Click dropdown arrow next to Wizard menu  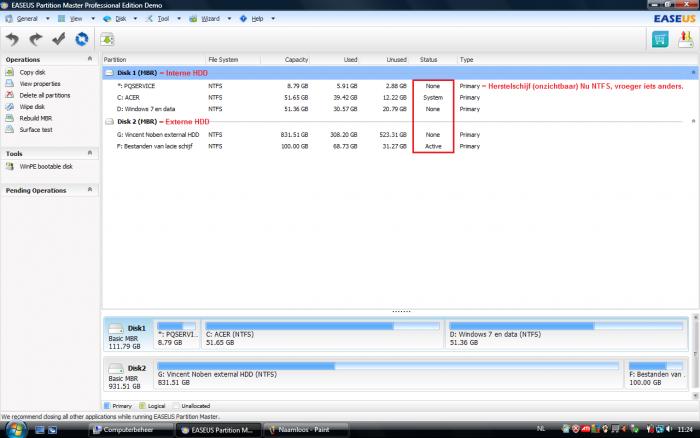[x=229, y=19]
